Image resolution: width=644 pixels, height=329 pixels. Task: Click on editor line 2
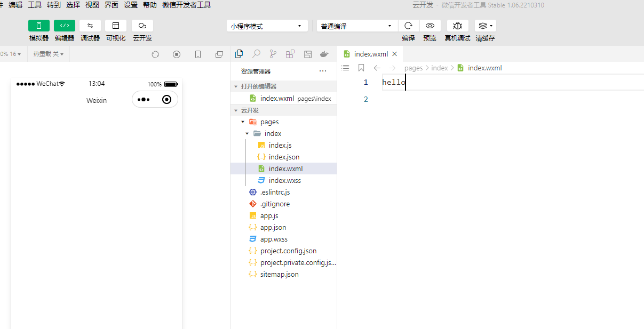click(512, 99)
